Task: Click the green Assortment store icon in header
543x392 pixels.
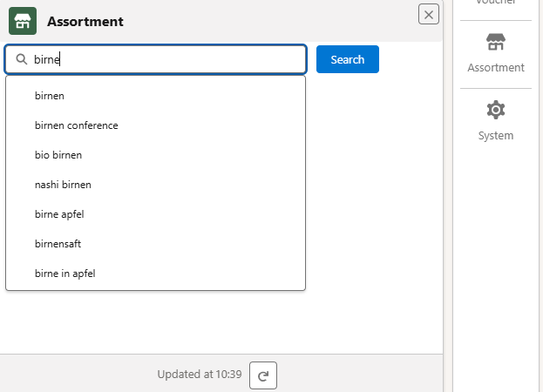Action: click(x=23, y=21)
